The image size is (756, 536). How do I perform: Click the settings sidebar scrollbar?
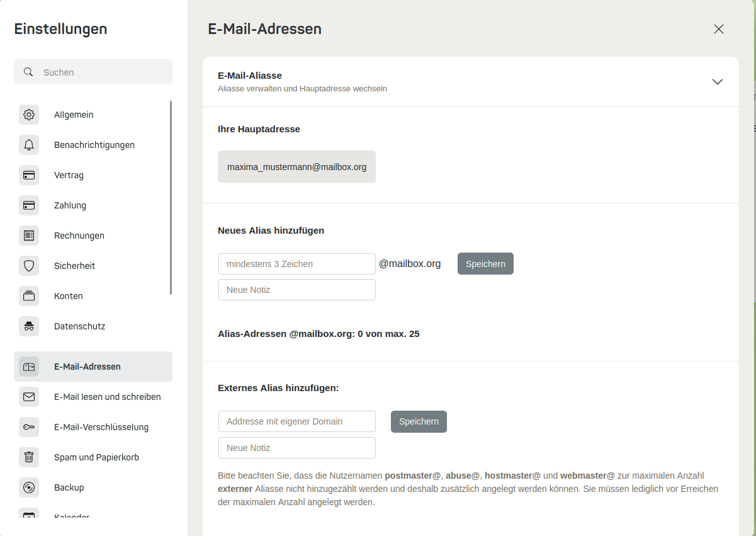pyautogui.click(x=171, y=198)
